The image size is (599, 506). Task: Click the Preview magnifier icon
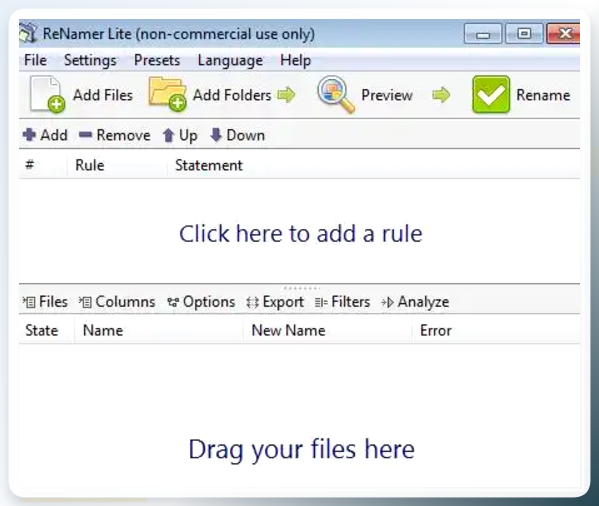click(336, 94)
